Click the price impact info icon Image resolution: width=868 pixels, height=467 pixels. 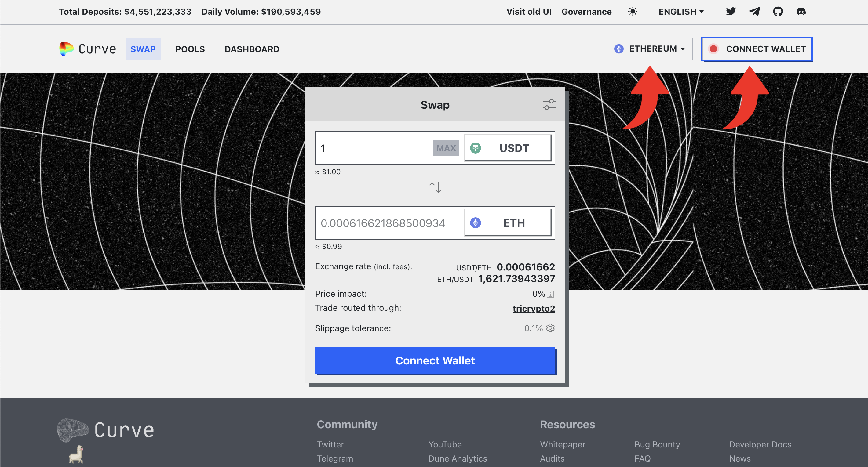pos(550,294)
